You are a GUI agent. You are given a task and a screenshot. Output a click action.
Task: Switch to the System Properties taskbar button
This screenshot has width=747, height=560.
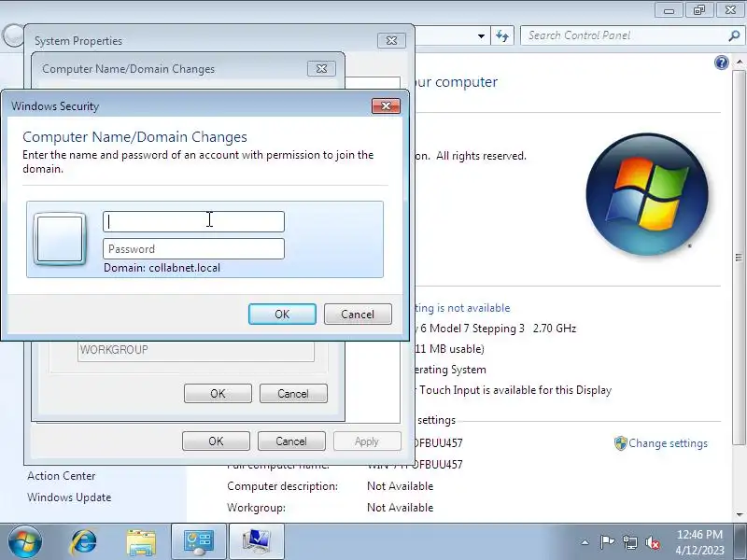[x=257, y=542]
